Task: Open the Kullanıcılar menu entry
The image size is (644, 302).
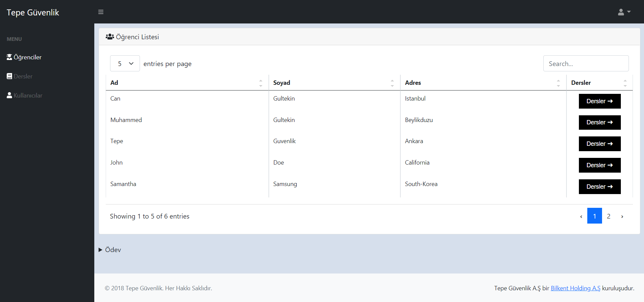Action: tap(28, 95)
